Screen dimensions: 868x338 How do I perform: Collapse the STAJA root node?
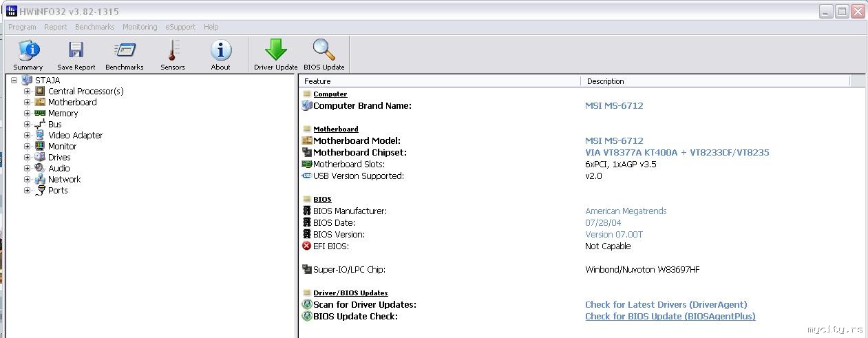14,81
